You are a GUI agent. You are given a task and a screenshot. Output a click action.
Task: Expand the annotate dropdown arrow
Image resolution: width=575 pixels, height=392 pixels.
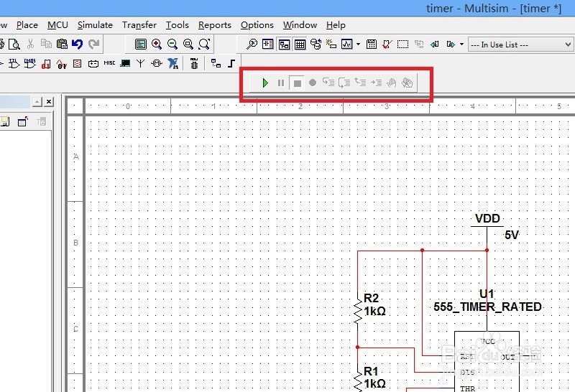tap(461, 45)
